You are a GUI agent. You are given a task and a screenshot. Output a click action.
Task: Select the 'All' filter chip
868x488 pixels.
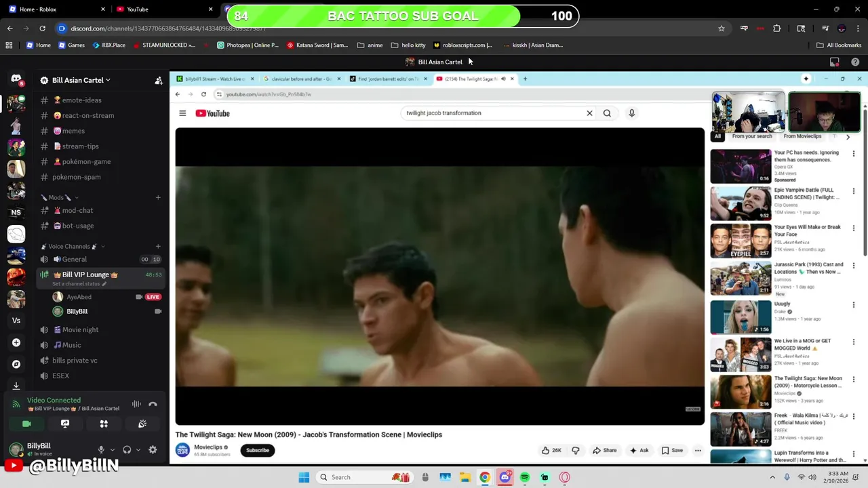click(x=717, y=136)
